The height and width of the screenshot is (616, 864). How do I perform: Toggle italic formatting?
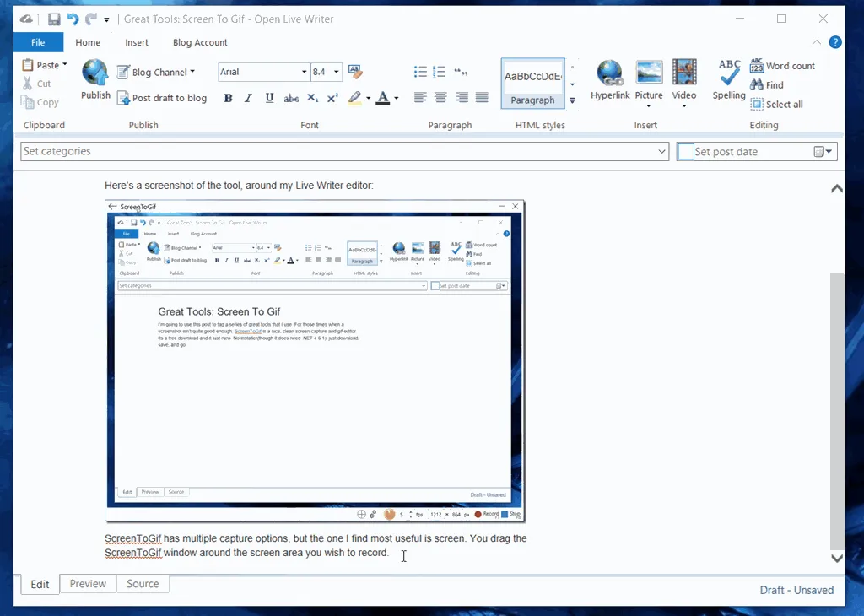[x=248, y=98]
